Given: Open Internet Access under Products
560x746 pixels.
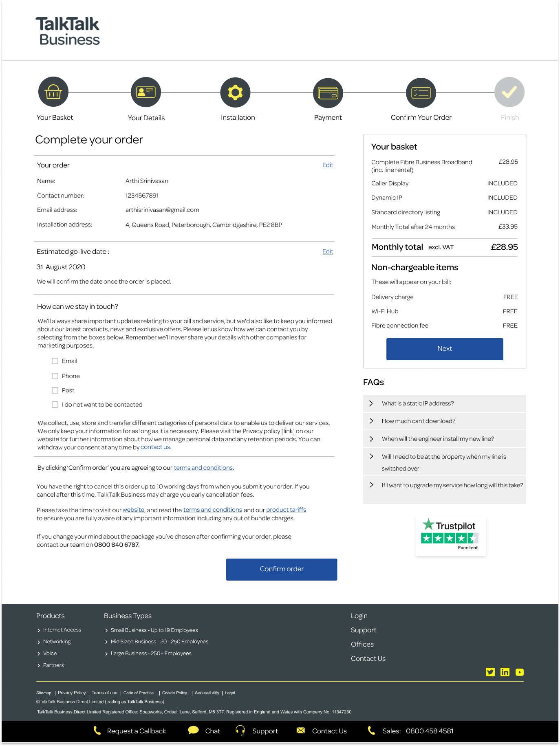Looking at the screenshot, I should coord(62,630).
